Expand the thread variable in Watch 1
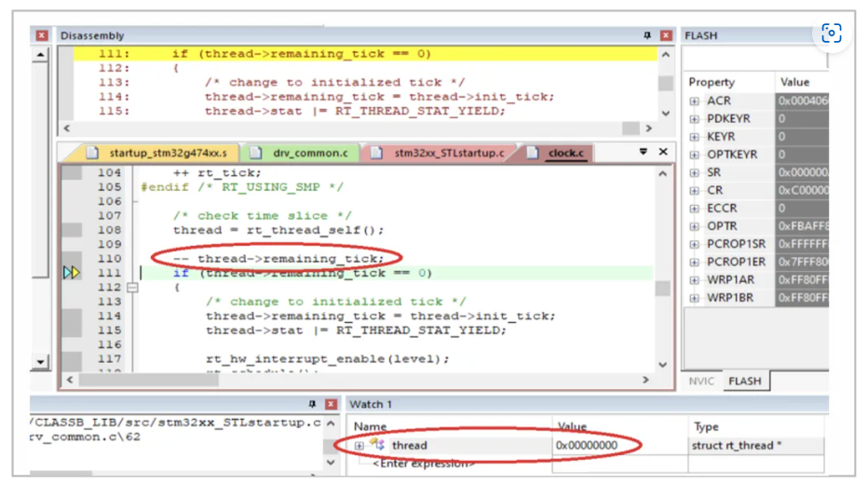 pyautogui.click(x=359, y=446)
